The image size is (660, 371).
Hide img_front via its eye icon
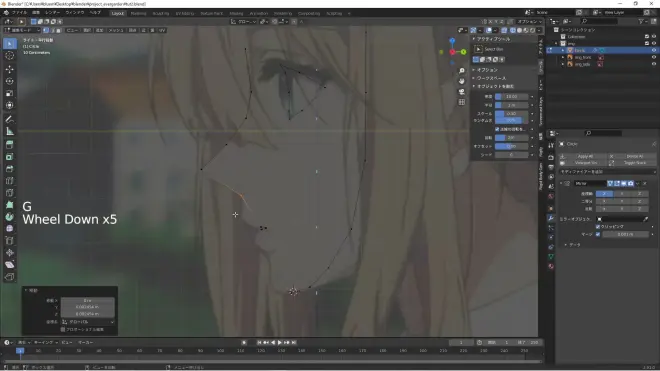pyautogui.click(x=654, y=57)
